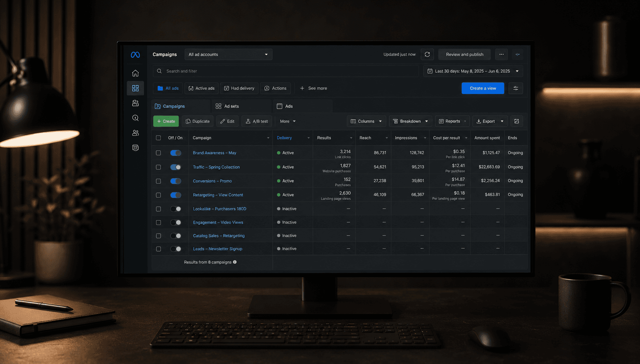Check the Leads – Newsletter Signup checkbox

pos(158,249)
